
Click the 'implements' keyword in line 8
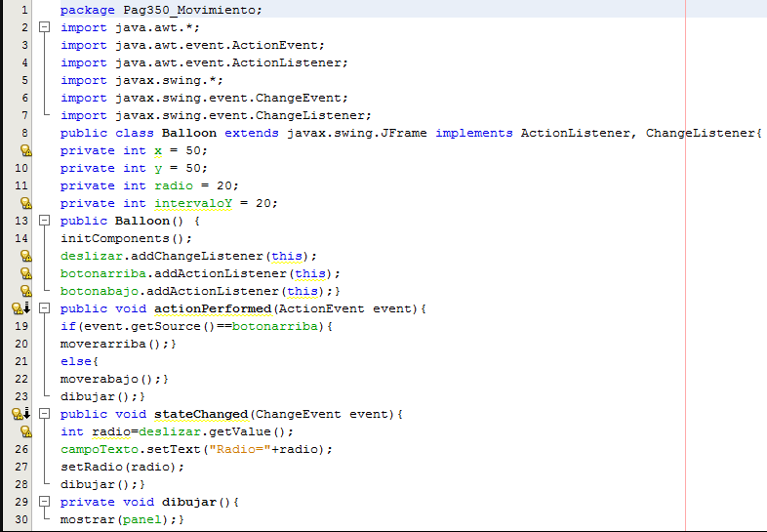[x=474, y=133]
